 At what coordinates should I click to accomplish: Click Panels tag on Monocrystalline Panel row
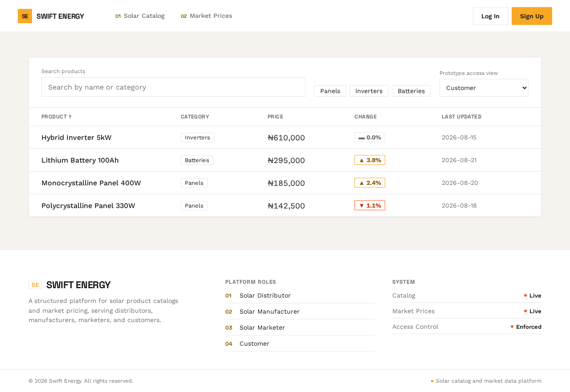point(194,183)
